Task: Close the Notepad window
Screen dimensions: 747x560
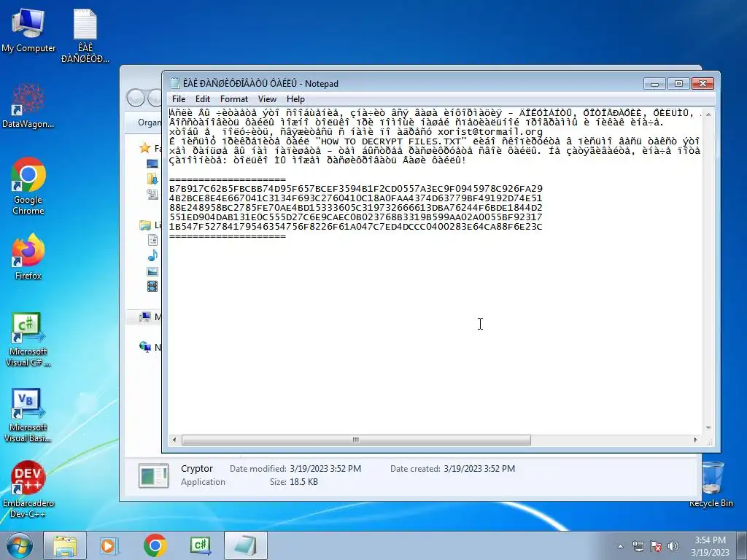Action: click(x=703, y=84)
